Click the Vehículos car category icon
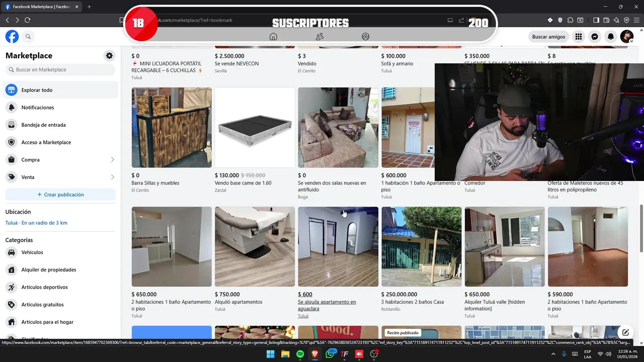Viewport: 644px width, 362px height. click(x=12, y=252)
